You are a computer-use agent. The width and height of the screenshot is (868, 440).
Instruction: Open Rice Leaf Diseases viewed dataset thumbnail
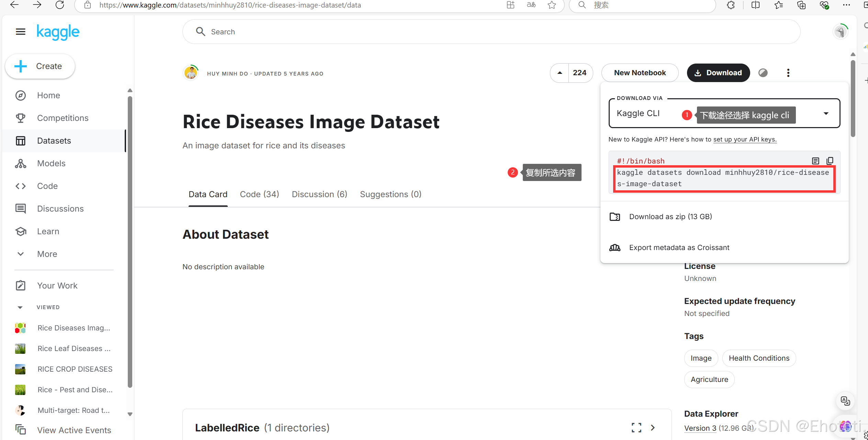[x=20, y=349]
